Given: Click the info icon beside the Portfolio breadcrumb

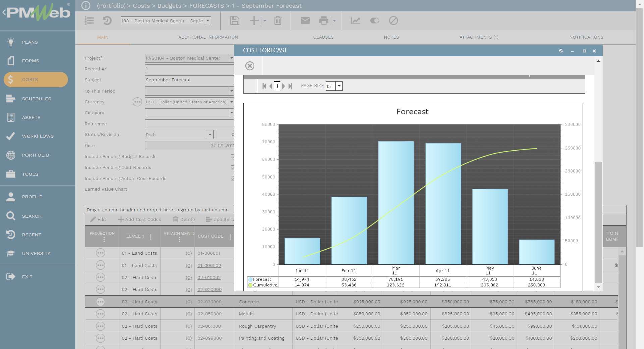Looking at the screenshot, I should pyautogui.click(x=86, y=6).
